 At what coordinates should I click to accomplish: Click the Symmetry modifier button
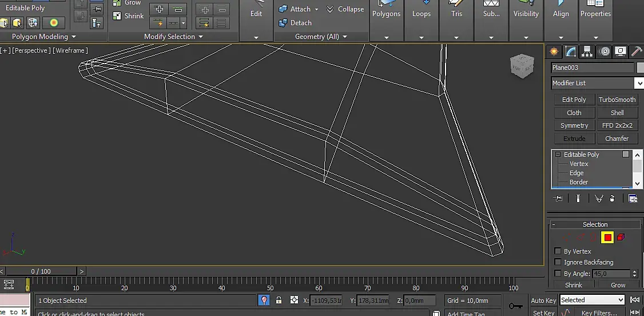(574, 125)
